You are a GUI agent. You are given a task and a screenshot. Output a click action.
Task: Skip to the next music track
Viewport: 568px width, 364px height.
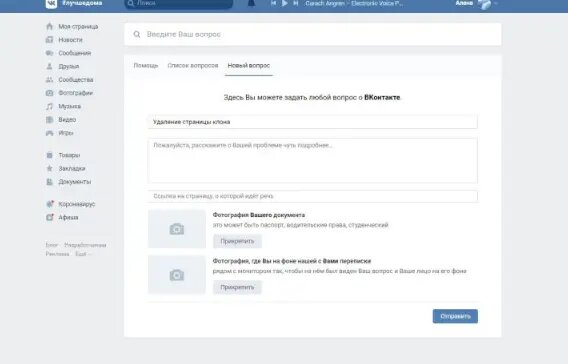(296, 3)
